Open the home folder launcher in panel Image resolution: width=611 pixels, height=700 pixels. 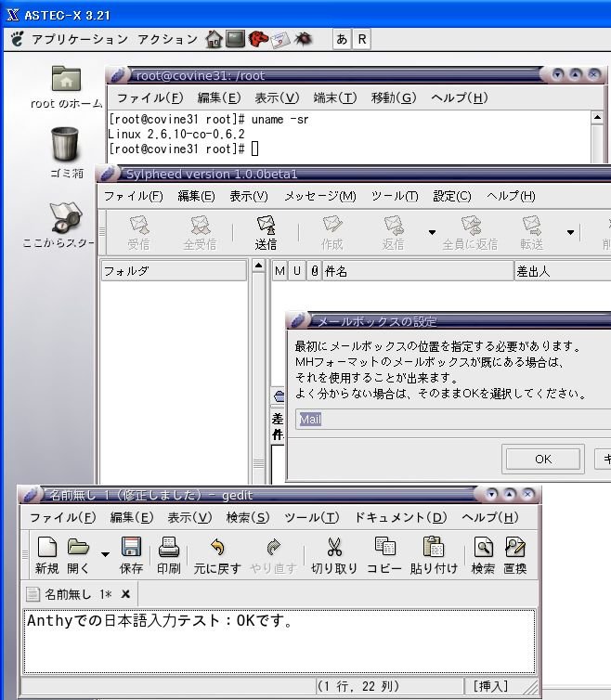214,39
